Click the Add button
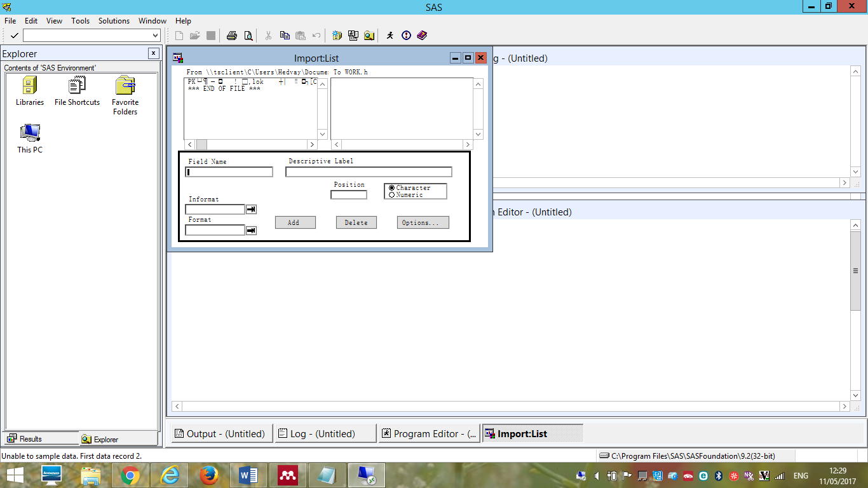 (x=295, y=222)
